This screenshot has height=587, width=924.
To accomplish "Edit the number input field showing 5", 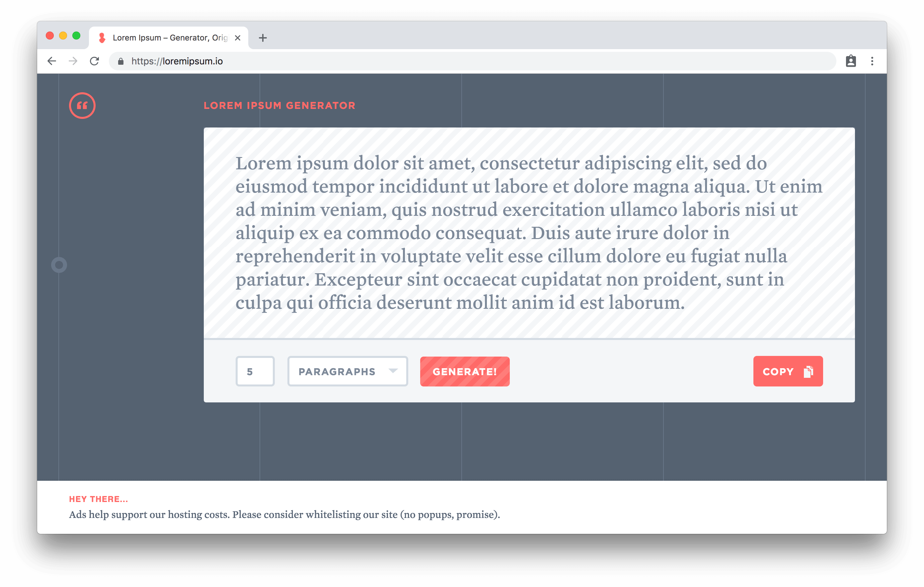I will 255,371.
